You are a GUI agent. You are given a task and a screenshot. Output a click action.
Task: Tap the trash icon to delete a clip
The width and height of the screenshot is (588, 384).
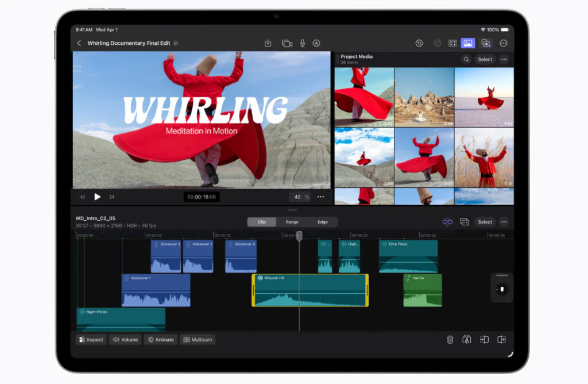click(x=450, y=340)
